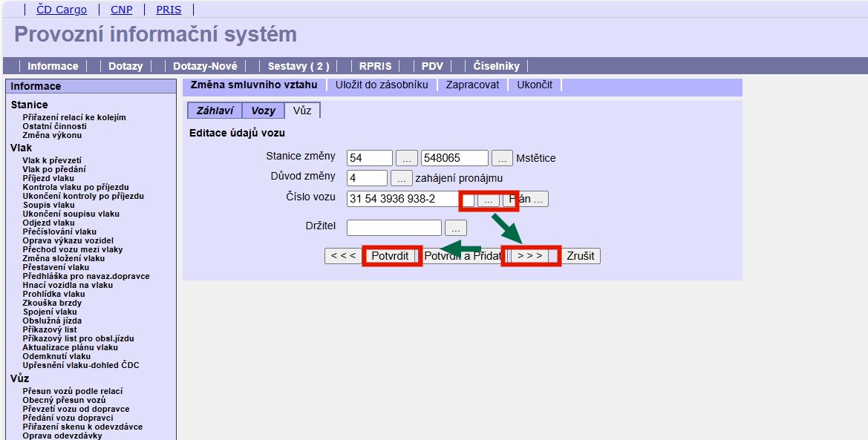Viewport: 868px width, 440px height.
Task: Open Příjezd vlaku in the sidebar
Action: tap(48, 178)
